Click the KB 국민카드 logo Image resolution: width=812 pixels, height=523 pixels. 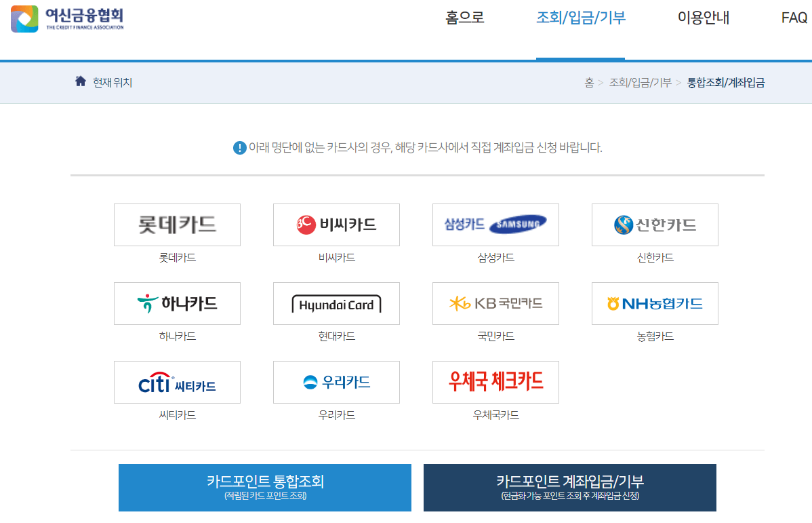coord(495,303)
